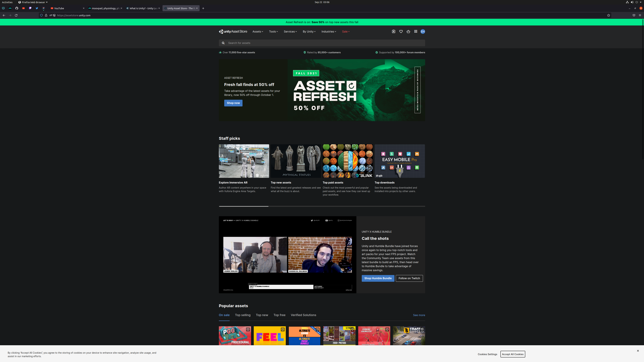The height and width of the screenshot is (362, 644).
Task: Open Cookies Settings
Action: [x=487, y=354]
